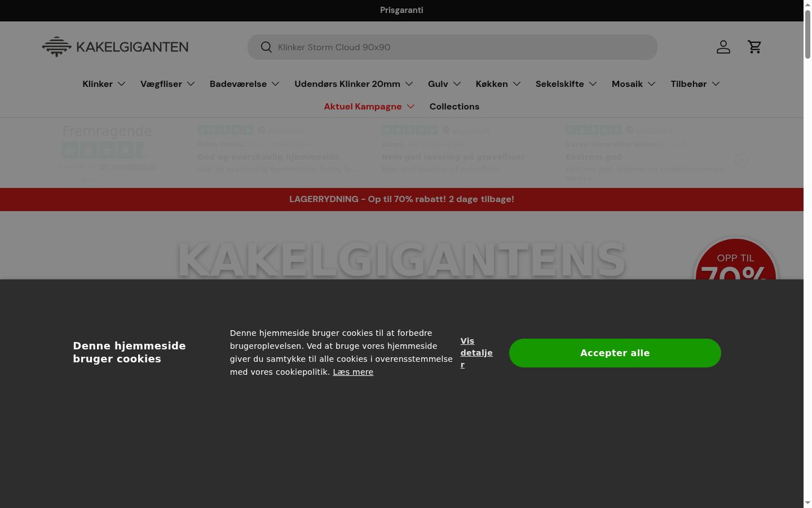Click the 'Opp til 70%' badge

736,260
